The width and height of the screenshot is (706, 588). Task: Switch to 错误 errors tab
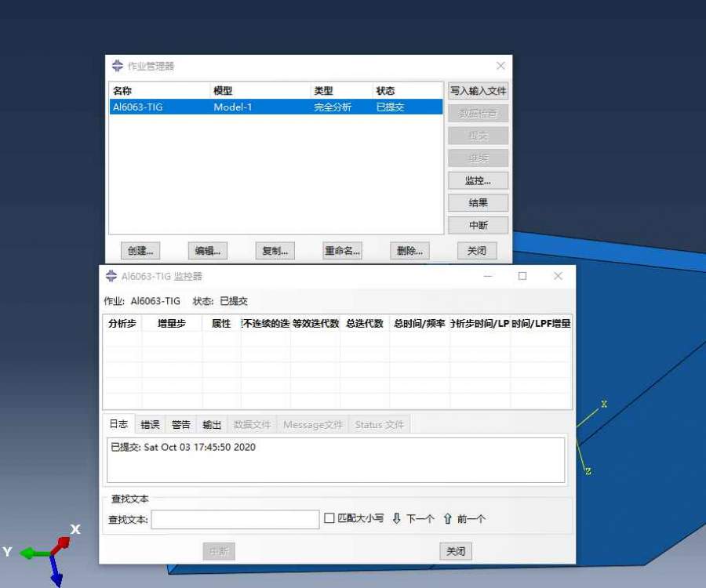(x=150, y=424)
